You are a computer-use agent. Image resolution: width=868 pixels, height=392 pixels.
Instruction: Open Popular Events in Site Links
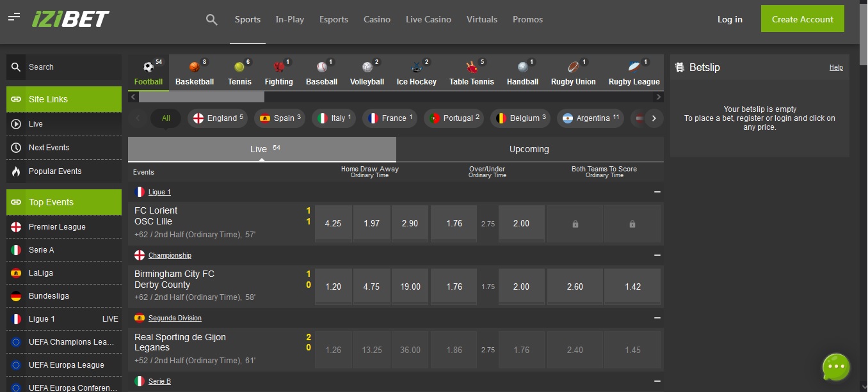pyautogui.click(x=64, y=171)
